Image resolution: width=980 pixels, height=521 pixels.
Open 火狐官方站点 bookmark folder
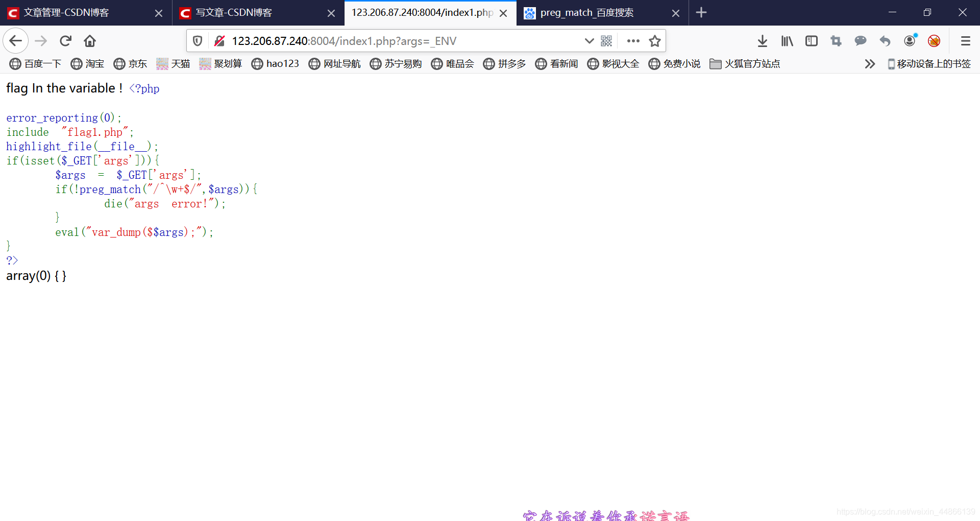[745, 64]
